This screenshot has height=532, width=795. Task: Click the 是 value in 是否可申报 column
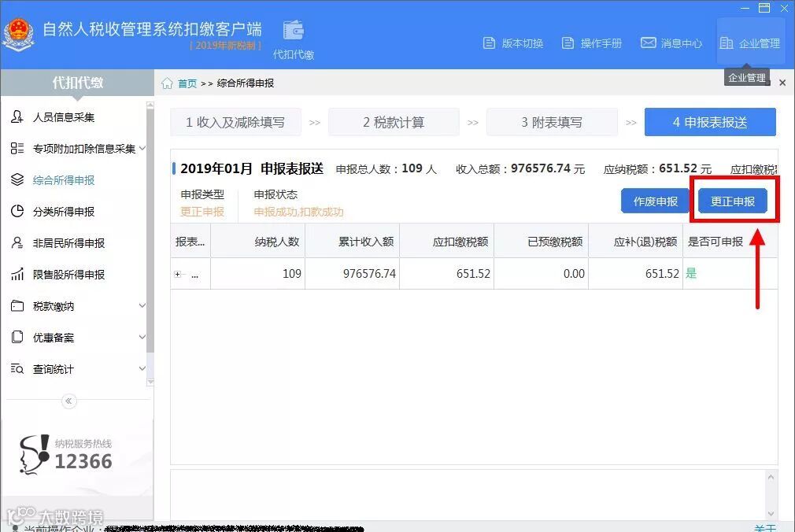click(x=691, y=273)
